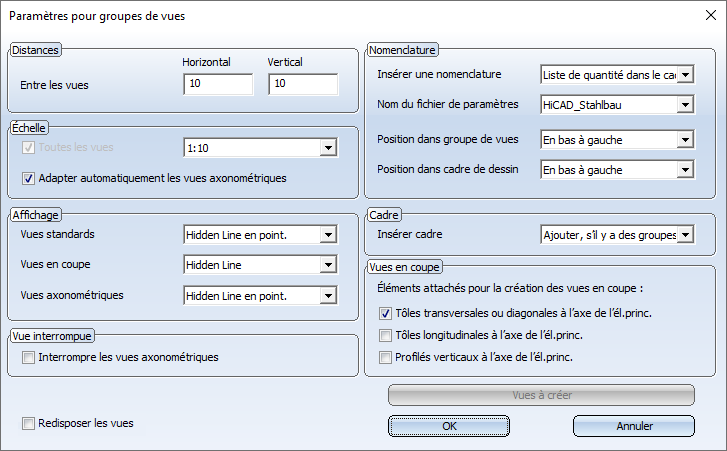Check Profilés verticaux à l'axe checkbox
727x451 pixels.
(385, 357)
